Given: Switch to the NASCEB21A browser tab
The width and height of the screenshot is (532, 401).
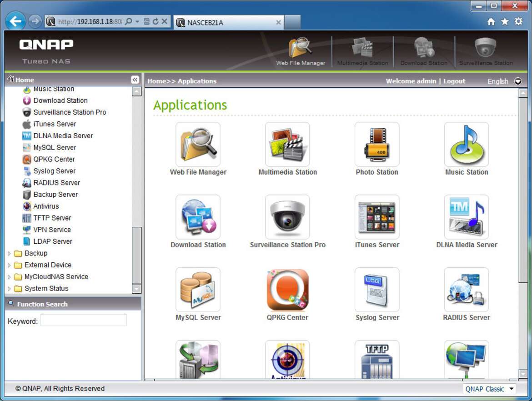Looking at the screenshot, I should [x=229, y=22].
